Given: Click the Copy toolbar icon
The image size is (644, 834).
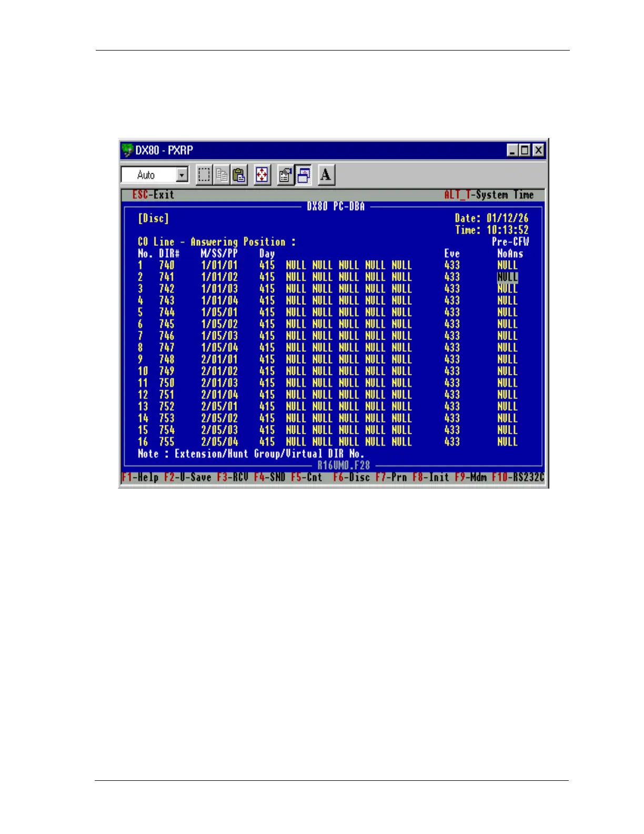Looking at the screenshot, I should (222, 175).
